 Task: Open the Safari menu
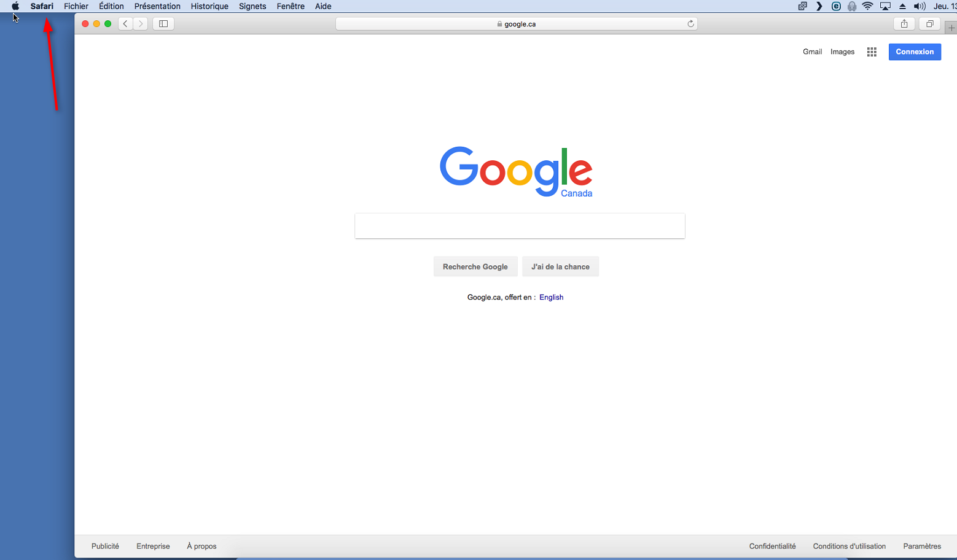(x=42, y=6)
